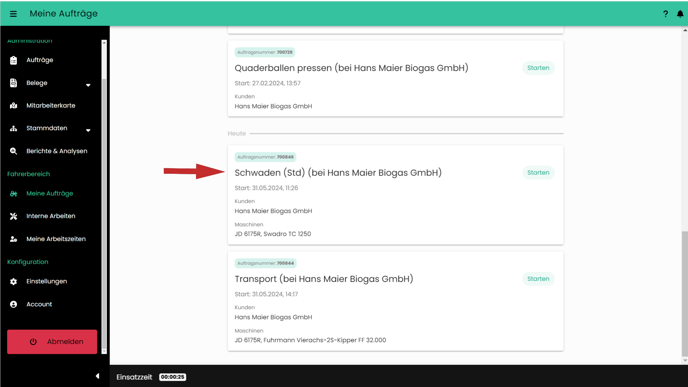Click the Stammdaten hierarchy icon

coord(14,129)
